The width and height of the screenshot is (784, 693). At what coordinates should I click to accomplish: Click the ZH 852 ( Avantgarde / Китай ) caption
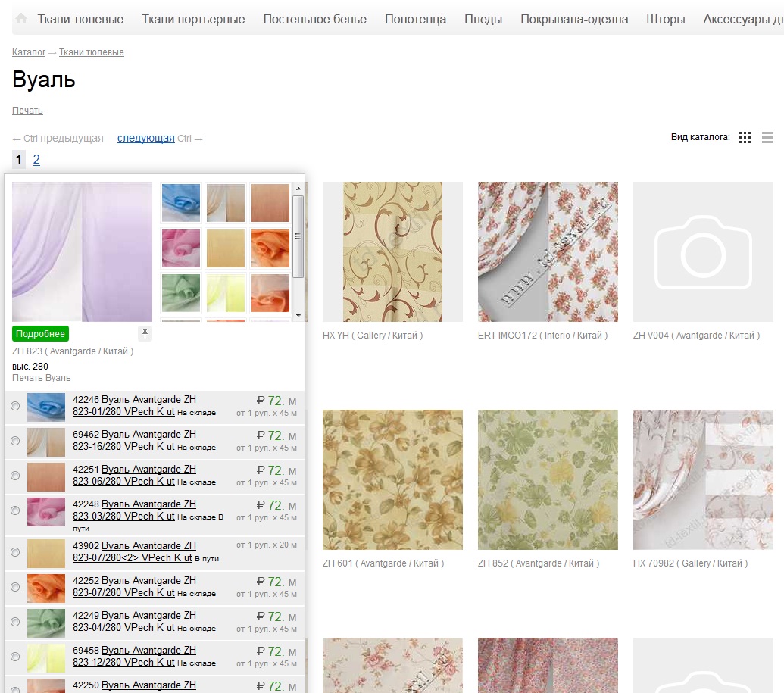539,563
